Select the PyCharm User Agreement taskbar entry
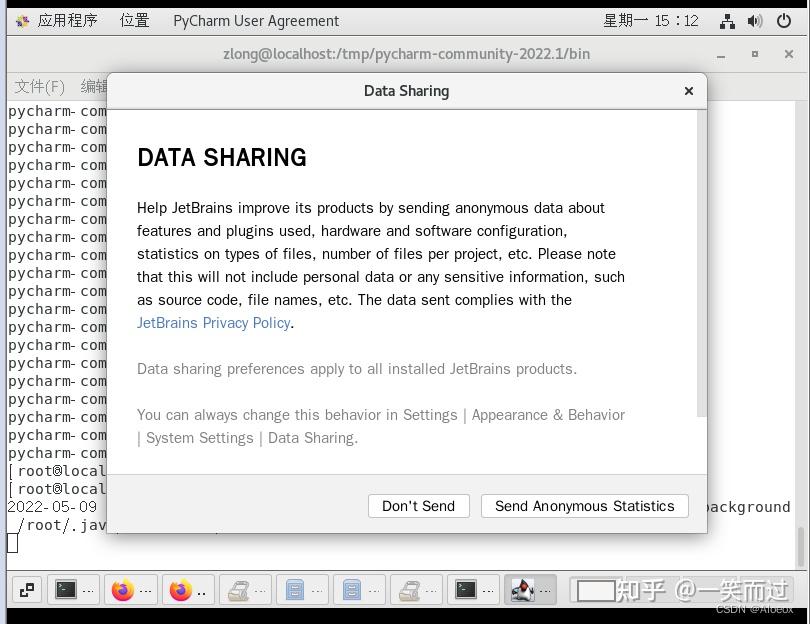The height and width of the screenshot is (624, 810). (x=255, y=21)
